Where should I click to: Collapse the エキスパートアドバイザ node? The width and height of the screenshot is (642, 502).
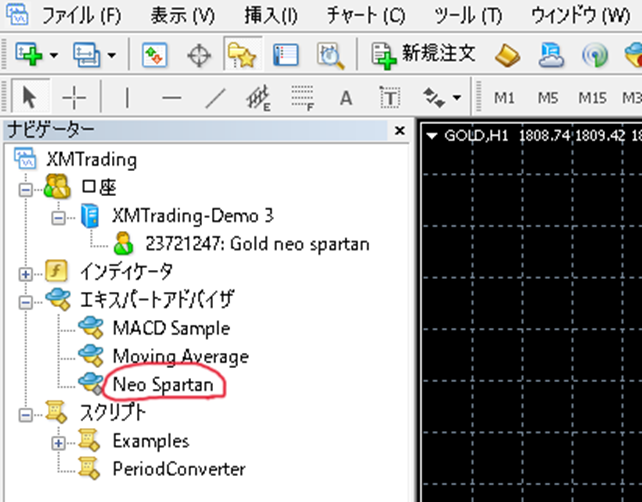(x=25, y=302)
